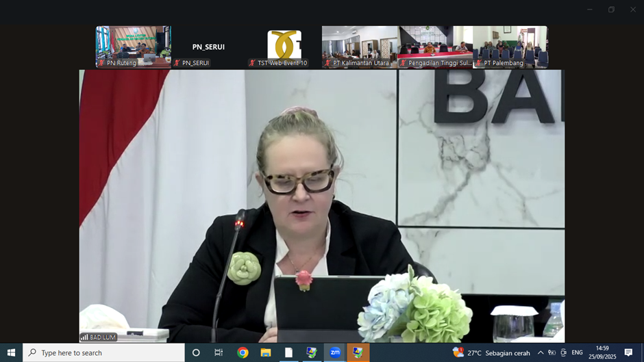Switch the ENG input language indicator
644x362 pixels.
(578, 352)
